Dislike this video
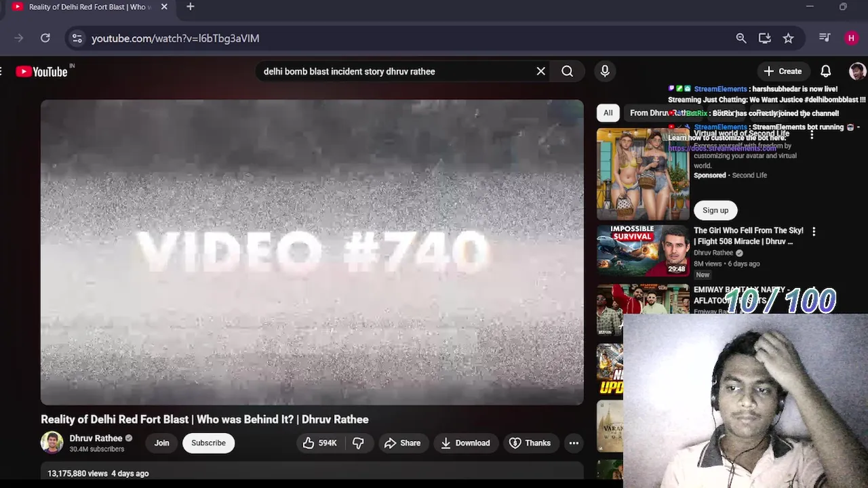 click(358, 443)
